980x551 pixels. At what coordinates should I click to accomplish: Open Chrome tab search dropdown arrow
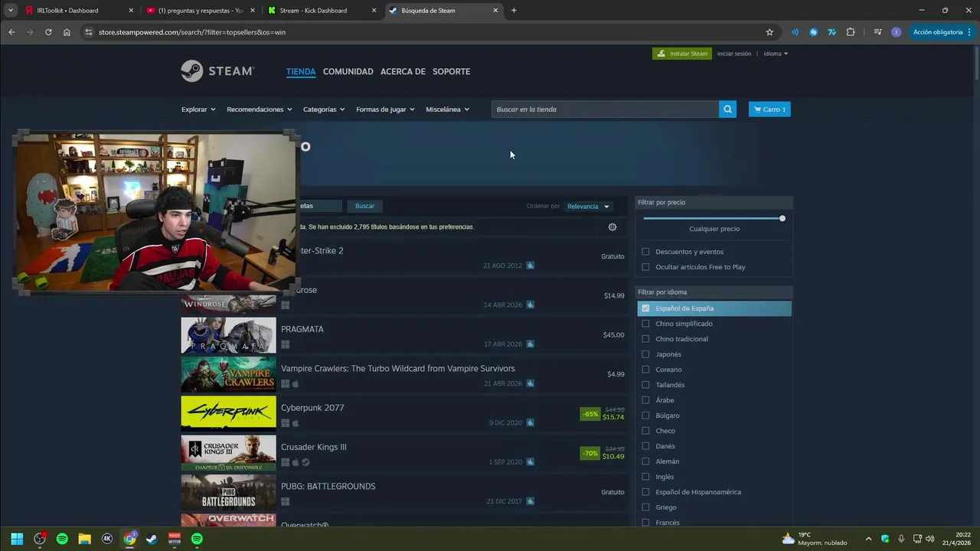[x=11, y=11]
